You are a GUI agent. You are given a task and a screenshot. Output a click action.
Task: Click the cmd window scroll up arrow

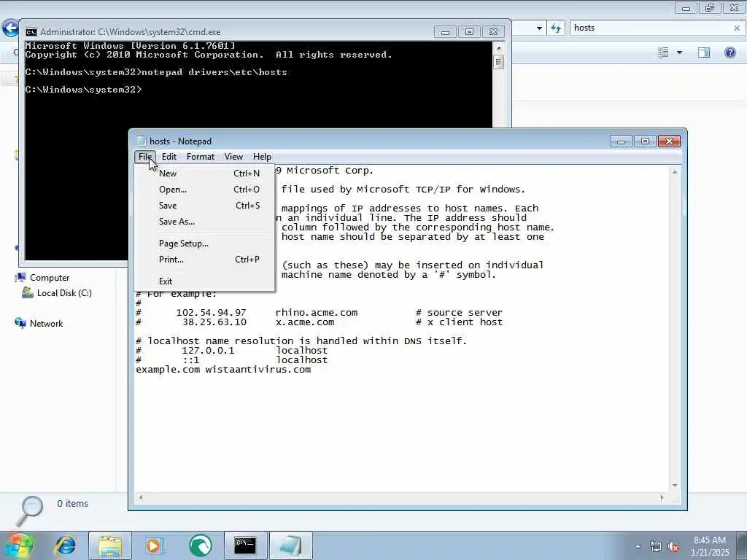(499, 48)
